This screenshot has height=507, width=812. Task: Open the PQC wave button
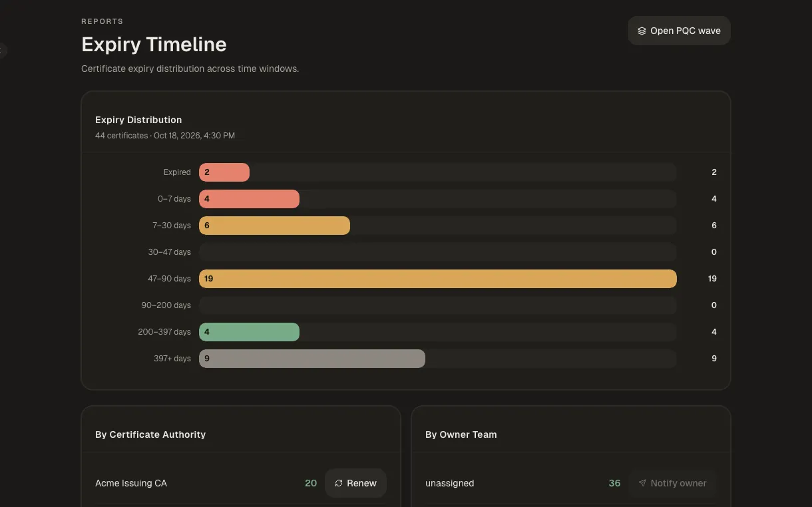point(679,31)
